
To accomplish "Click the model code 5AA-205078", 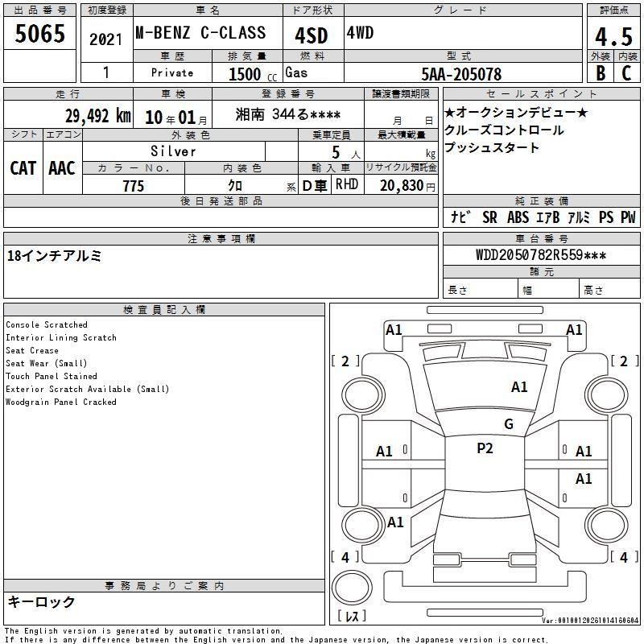I will [x=461, y=74].
